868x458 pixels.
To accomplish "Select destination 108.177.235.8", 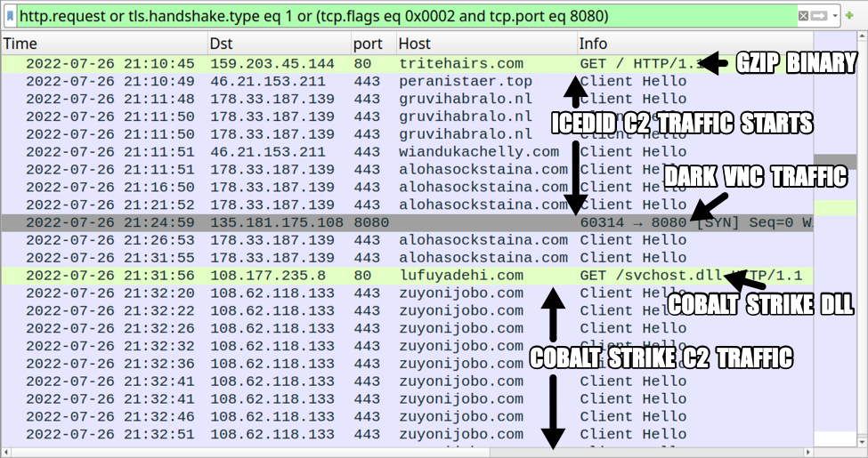I will pyautogui.click(x=267, y=276).
